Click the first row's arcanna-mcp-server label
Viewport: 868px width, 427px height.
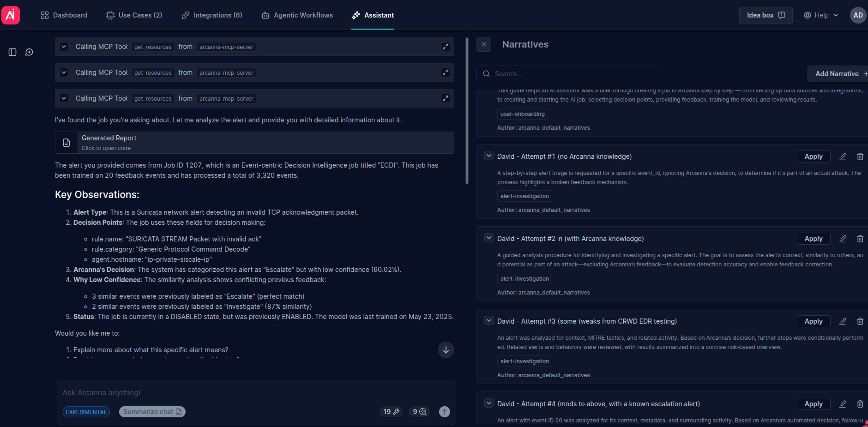click(226, 47)
